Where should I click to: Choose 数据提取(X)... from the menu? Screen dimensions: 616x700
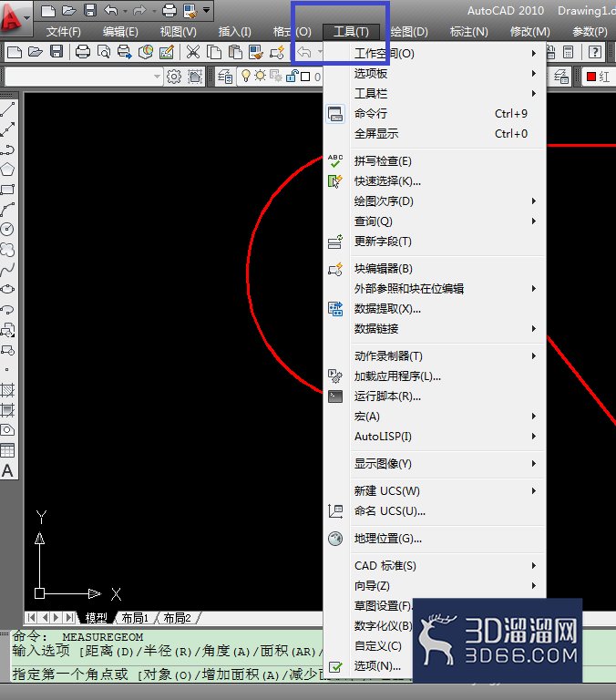[x=435, y=309]
